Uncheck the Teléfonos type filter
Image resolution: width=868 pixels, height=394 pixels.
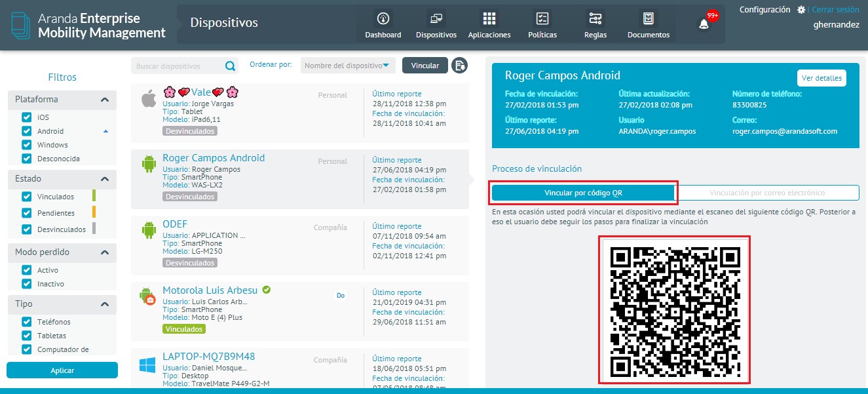click(x=27, y=322)
